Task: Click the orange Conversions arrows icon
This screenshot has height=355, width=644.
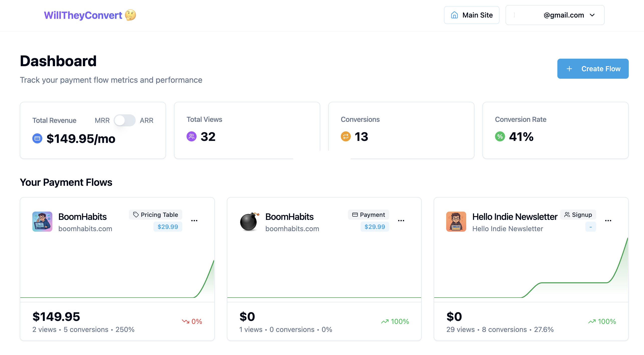Action: [346, 136]
